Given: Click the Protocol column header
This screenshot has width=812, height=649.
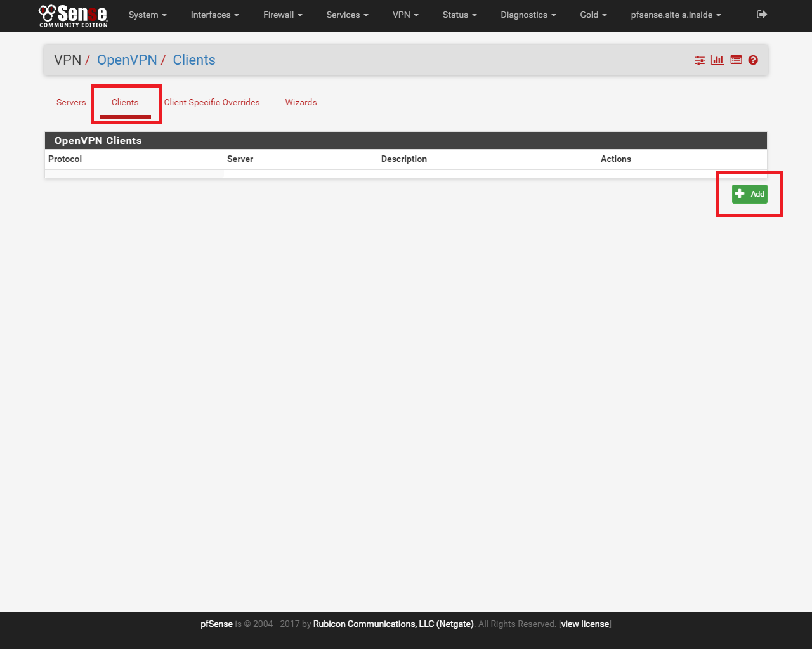Looking at the screenshot, I should [65, 159].
